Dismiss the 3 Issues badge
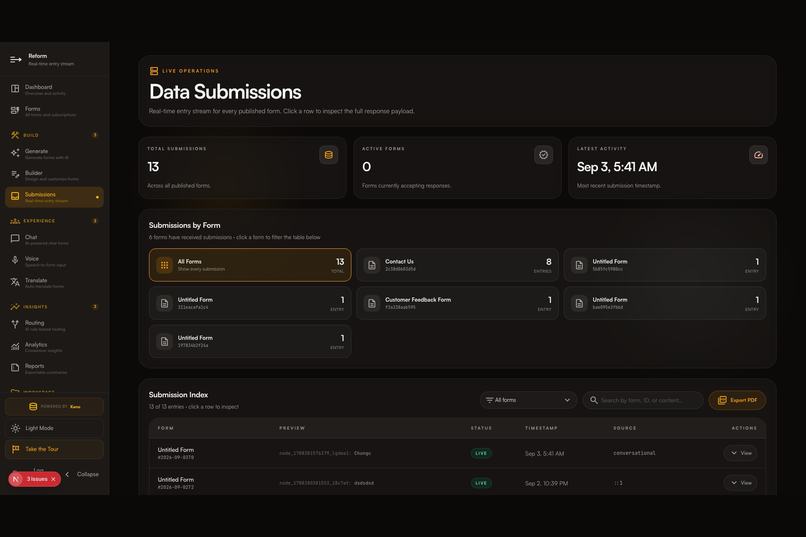Viewport: 806px width, 537px height. pos(53,479)
